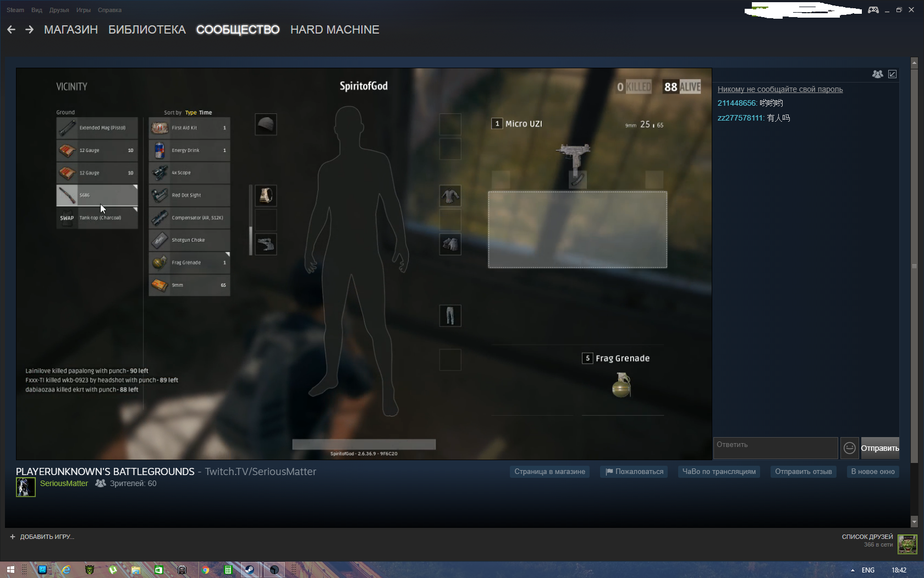Open Google Chrome from the taskbar
The height and width of the screenshot is (578, 924).
[205, 570]
